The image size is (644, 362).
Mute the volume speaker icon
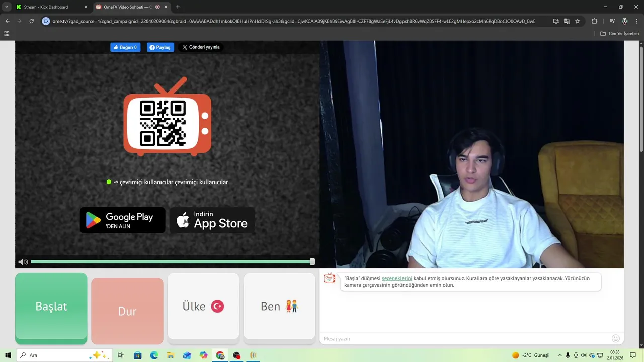(x=23, y=262)
